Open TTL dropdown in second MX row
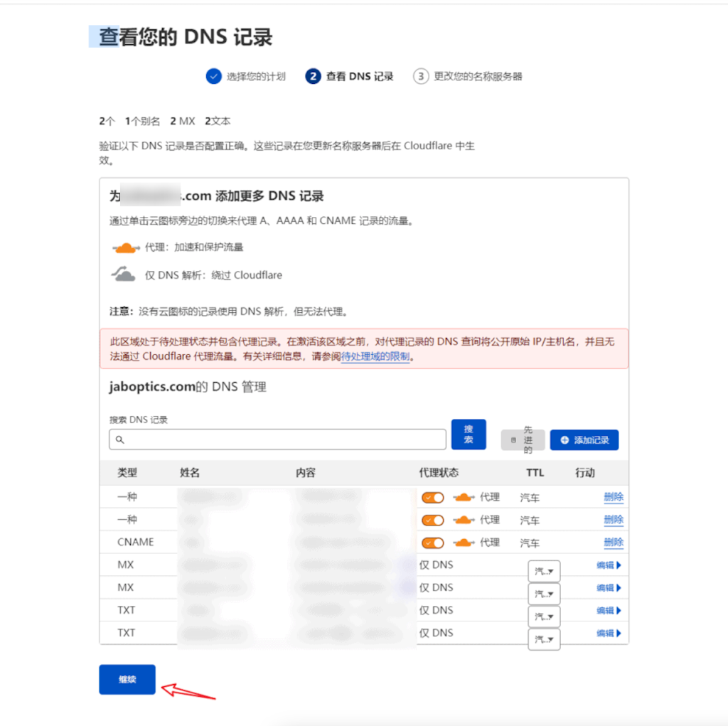 tap(544, 594)
